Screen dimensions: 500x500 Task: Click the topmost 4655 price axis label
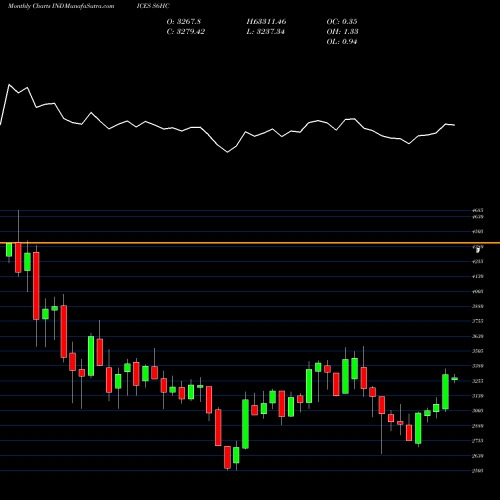point(478,210)
